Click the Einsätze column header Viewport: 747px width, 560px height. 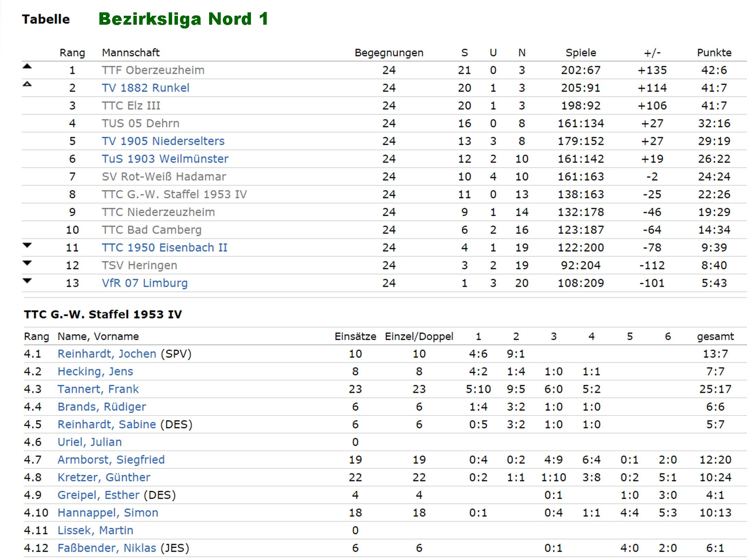tap(355, 336)
